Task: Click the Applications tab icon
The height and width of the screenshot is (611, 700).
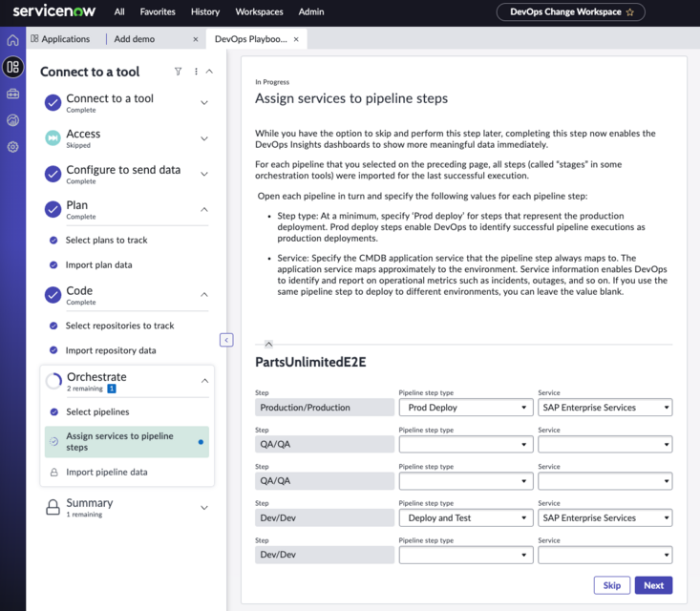Action: click(x=34, y=39)
